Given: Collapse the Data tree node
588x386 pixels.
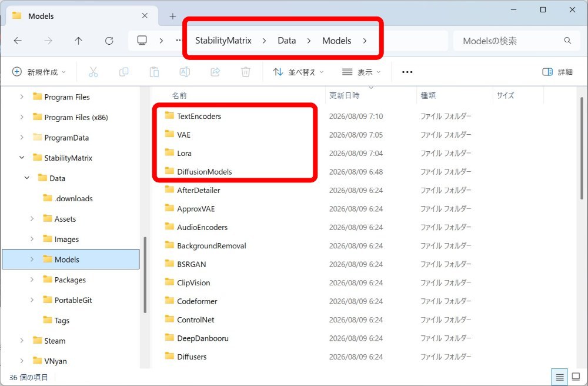Looking at the screenshot, I should click(27, 178).
